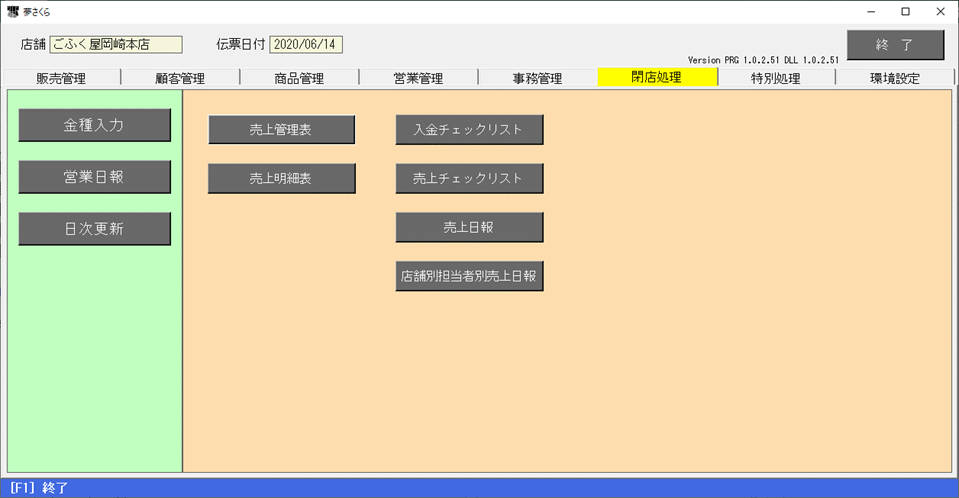
Task: Open the 売上管理表 report
Action: click(x=281, y=129)
